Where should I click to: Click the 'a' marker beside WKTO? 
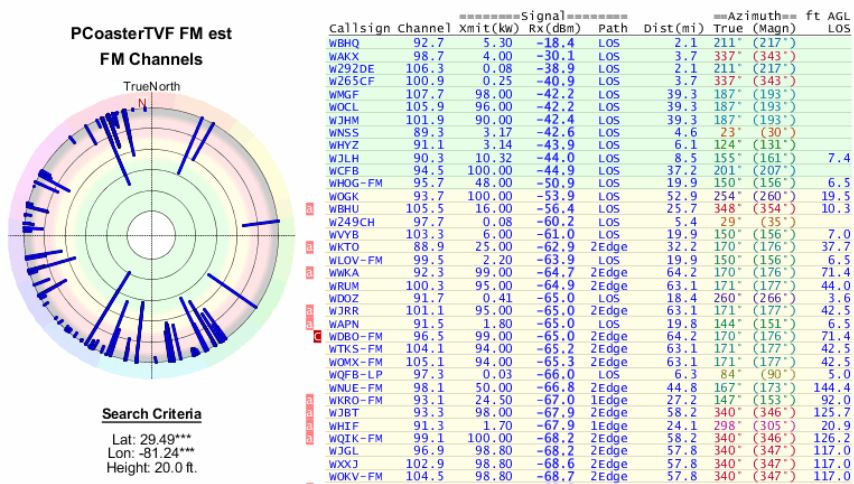(311, 246)
